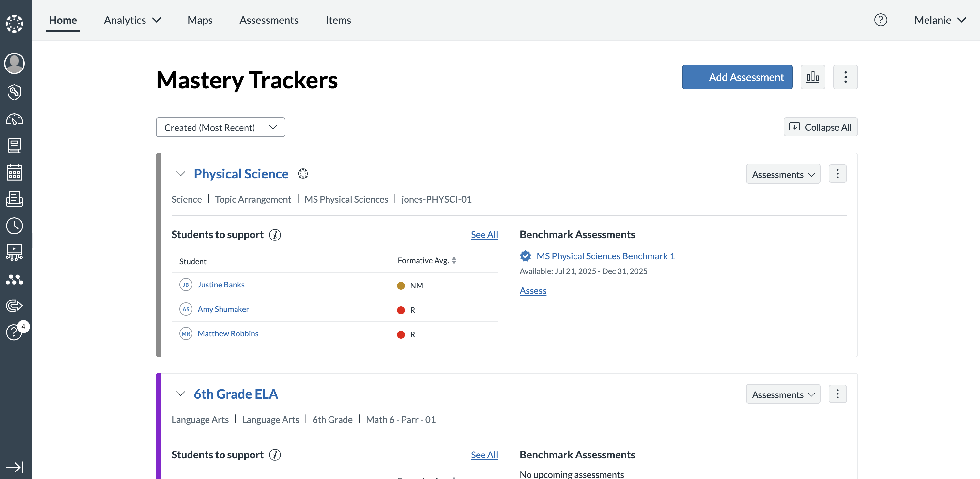Screen dimensions: 980x479
Task: Click the Add Assessment button
Action: (737, 77)
